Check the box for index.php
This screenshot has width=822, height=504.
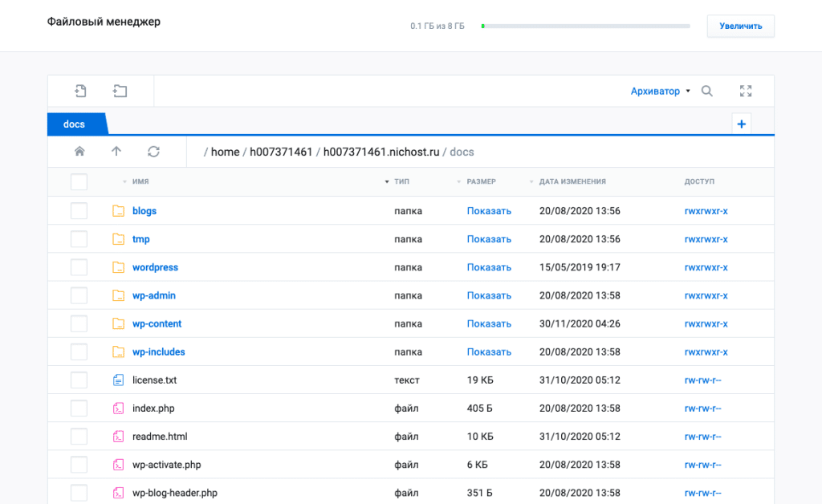79,408
